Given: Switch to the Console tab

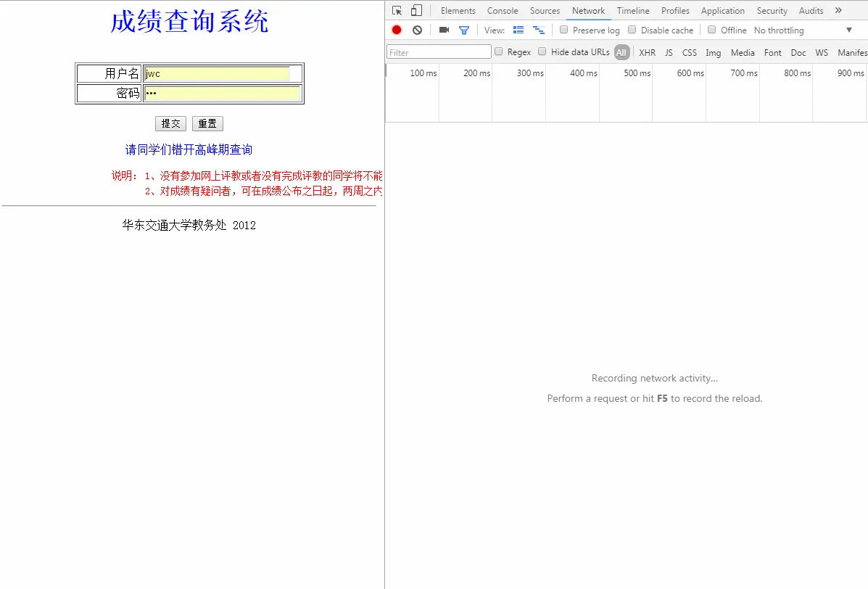Looking at the screenshot, I should (x=503, y=10).
